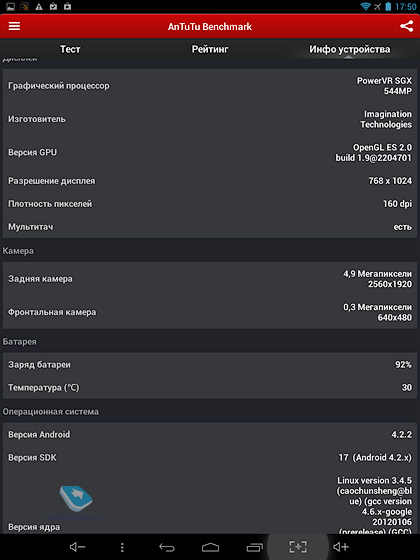Switch to the Тест tab
This screenshot has width=420, height=560.
[x=70, y=49]
